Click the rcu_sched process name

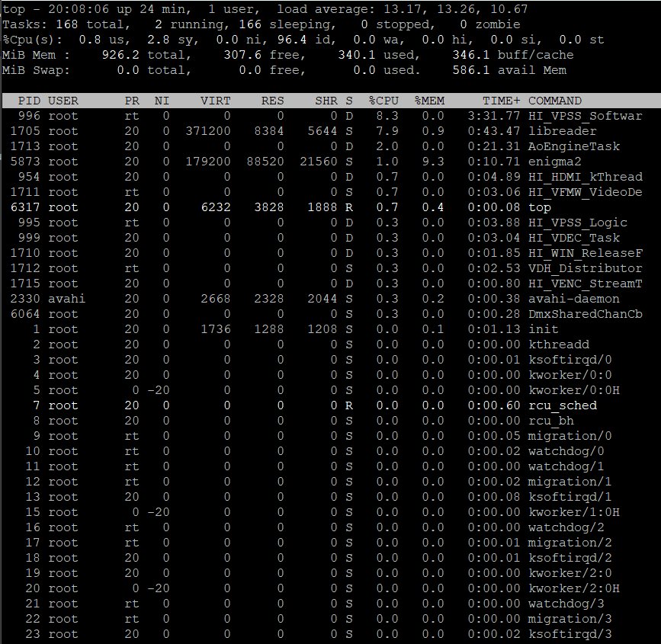tap(562, 405)
